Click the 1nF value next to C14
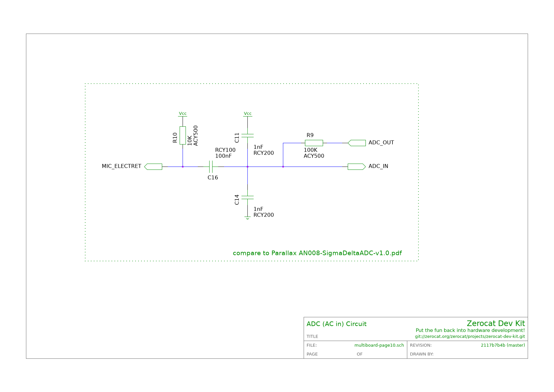 (258, 209)
